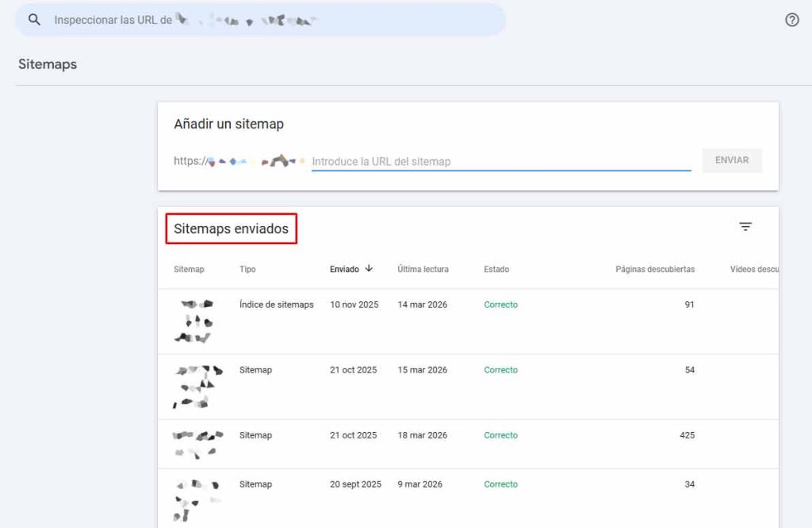Click the search magnifier icon in the inspection bar
812x528 pixels.
(33, 19)
